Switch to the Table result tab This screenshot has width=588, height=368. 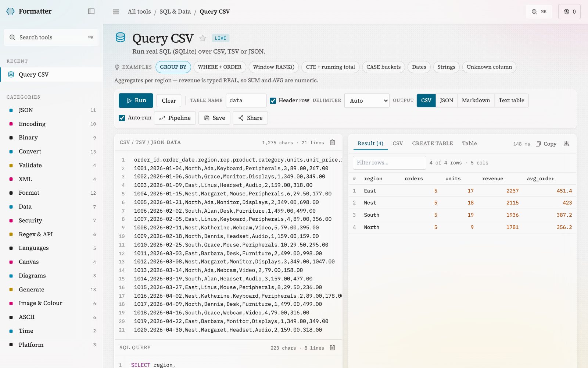469,144
